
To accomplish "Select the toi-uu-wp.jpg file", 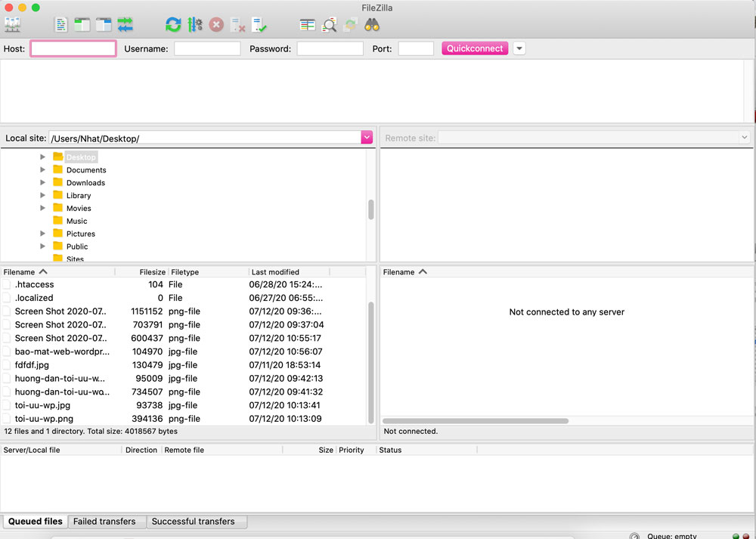I will (183, 405).
